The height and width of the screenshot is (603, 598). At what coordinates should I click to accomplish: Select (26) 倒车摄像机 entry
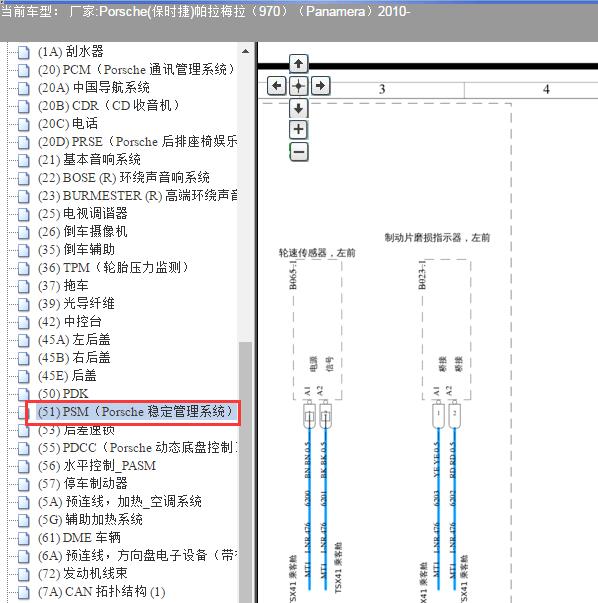[82, 232]
